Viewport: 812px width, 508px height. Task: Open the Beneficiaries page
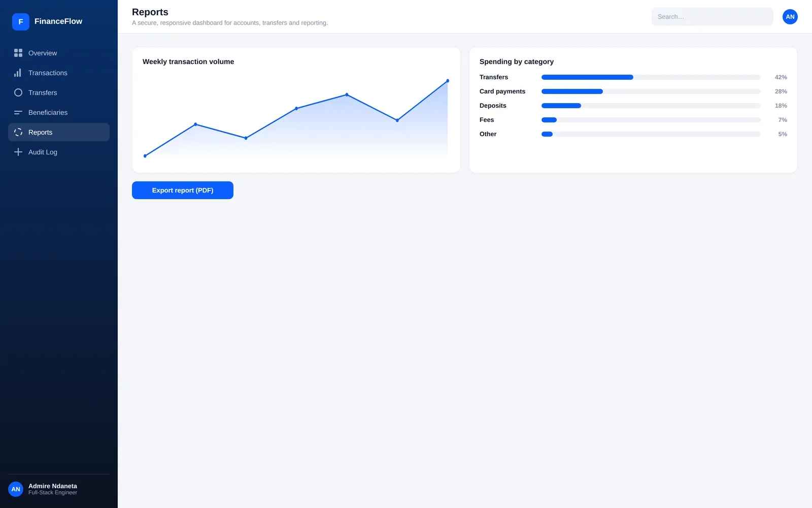click(x=59, y=112)
